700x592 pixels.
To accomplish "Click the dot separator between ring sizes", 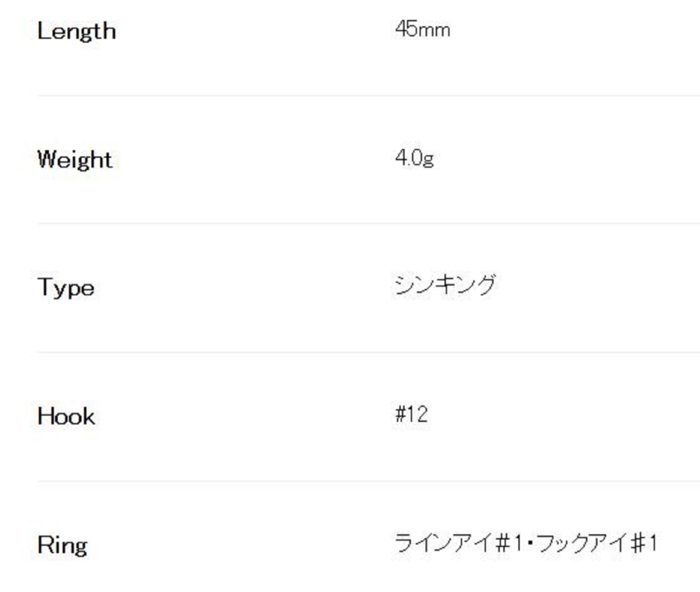I will point(530,544).
